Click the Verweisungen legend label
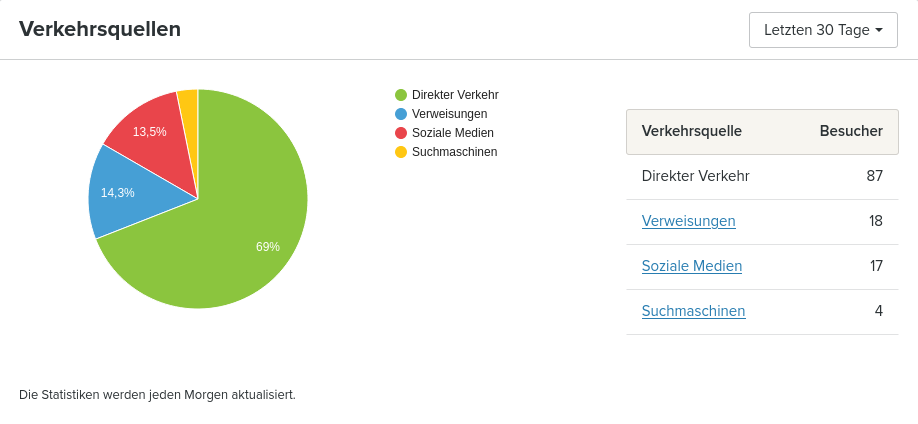The height and width of the screenshot is (424, 918). tap(449, 114)
